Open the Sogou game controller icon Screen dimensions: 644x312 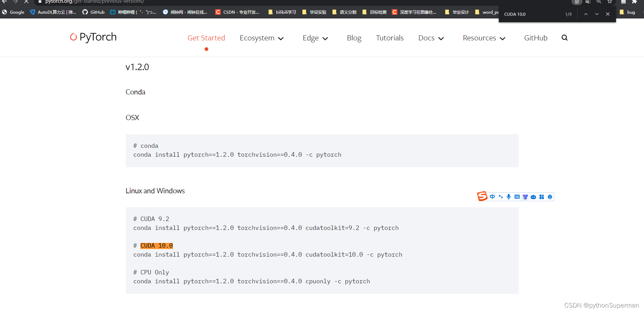533,197
